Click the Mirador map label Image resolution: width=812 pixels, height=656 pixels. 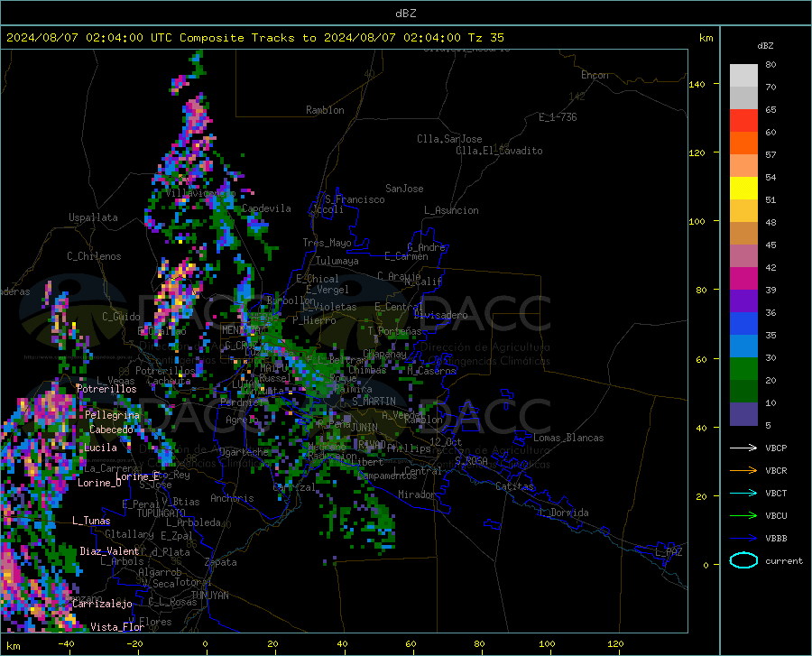coord(417,494)
